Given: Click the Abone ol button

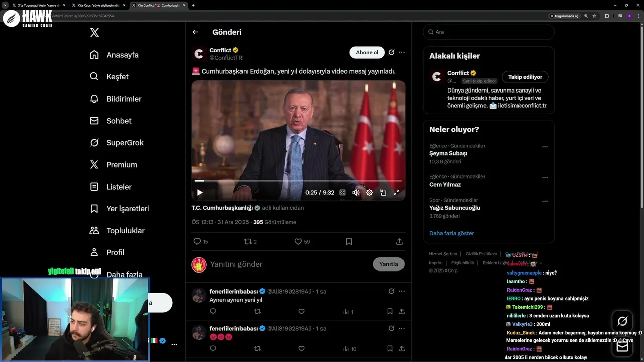Looking at the screenshot, I should (x=367, y=52).
